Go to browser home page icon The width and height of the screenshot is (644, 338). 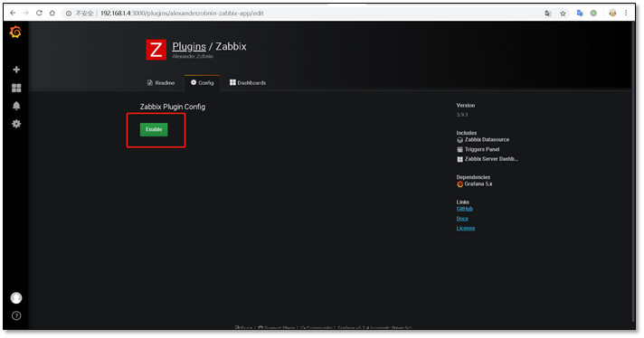click(x=52, y=14)
